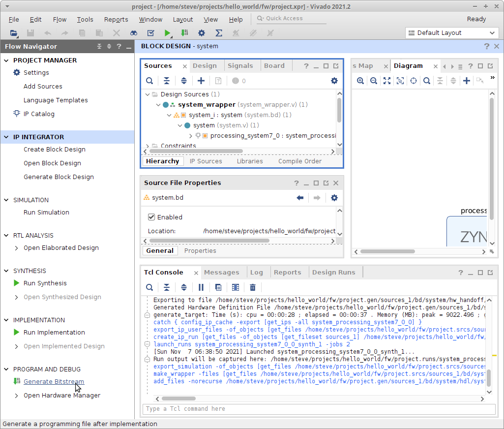
Task: Click the Generate Bitstream toolbar icon
Action: [x=184, y=33]
